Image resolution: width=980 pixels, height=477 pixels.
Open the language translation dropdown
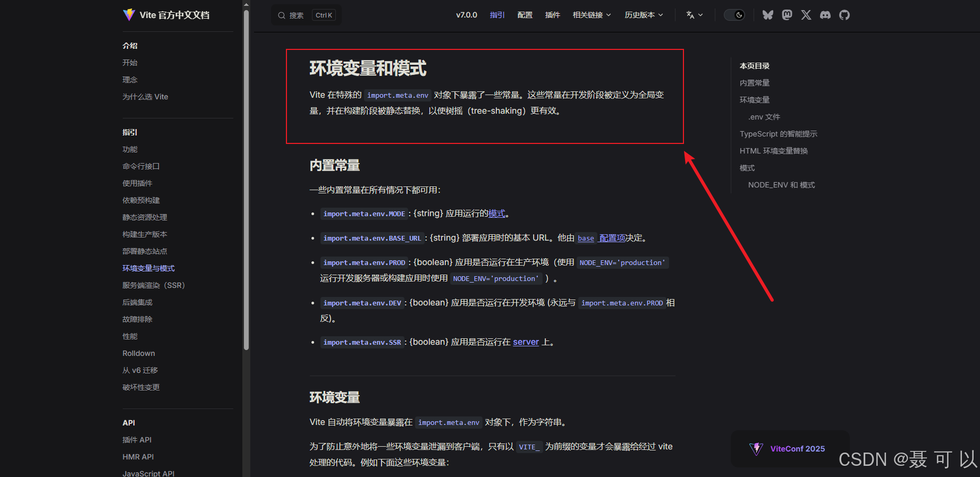(694, 15)
